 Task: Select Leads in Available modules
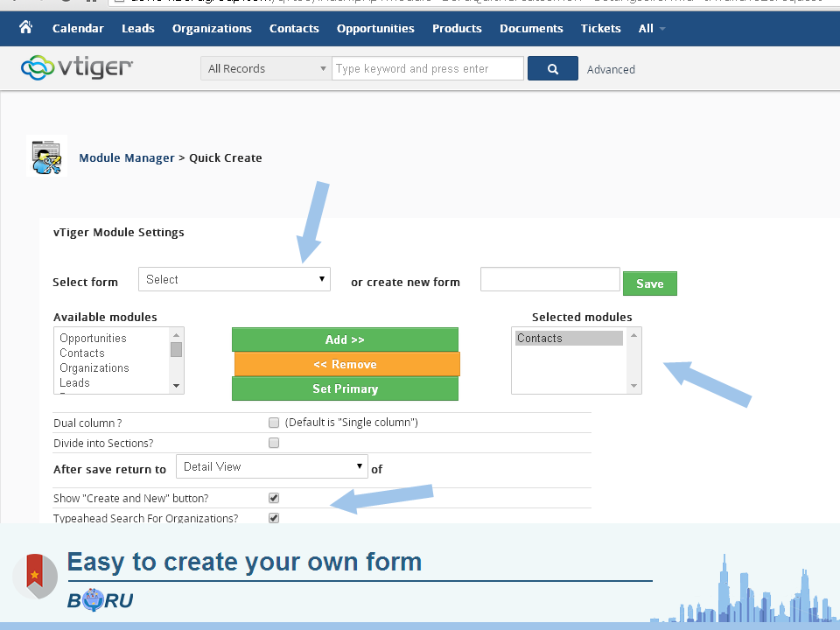point(74,383)
